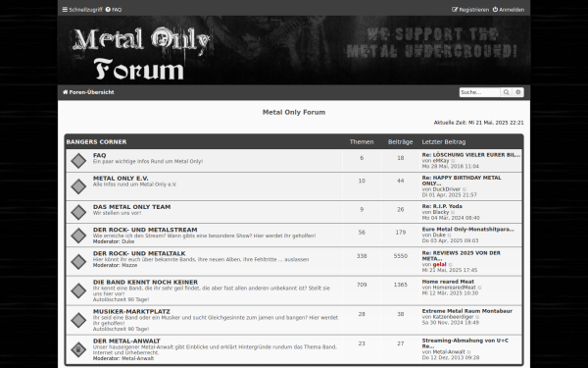Click the Anmelden login link
Viewport: 588px width, 368px height.
pyautogui.click(x=509, y=10)
